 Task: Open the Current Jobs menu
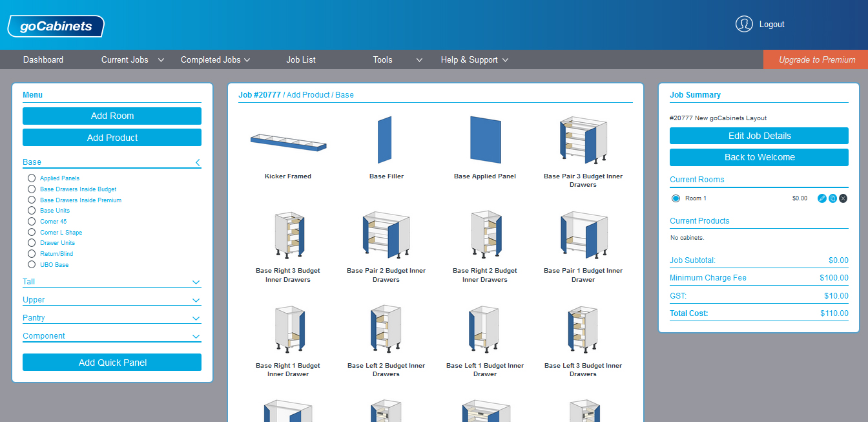(125, 59)
